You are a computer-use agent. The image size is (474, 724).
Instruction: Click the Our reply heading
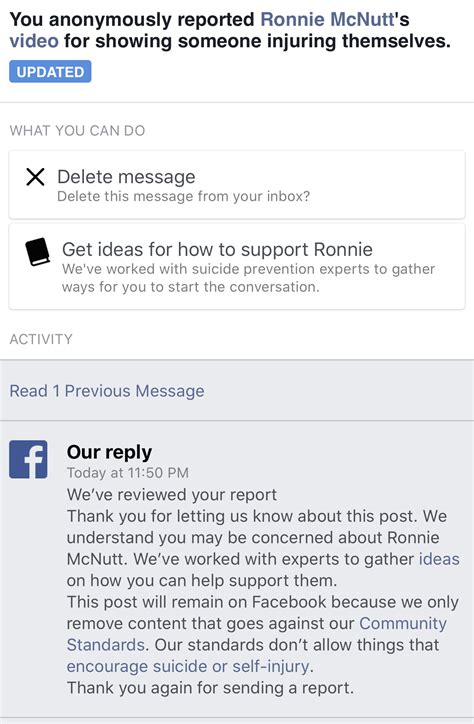(x=109, y=452)
